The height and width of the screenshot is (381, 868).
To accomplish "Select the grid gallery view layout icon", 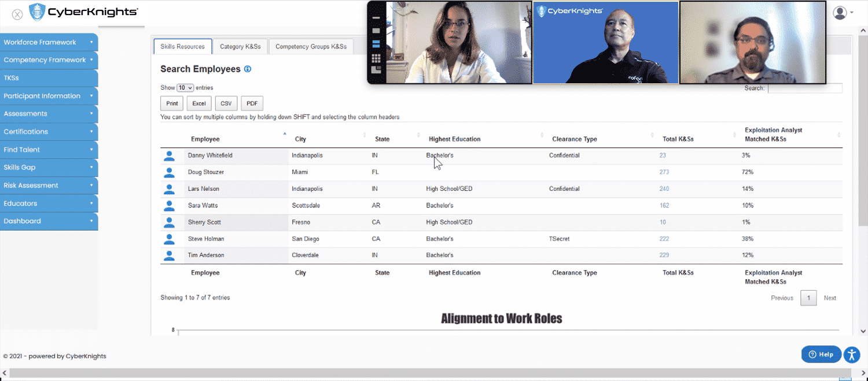I will coord(376,58).
